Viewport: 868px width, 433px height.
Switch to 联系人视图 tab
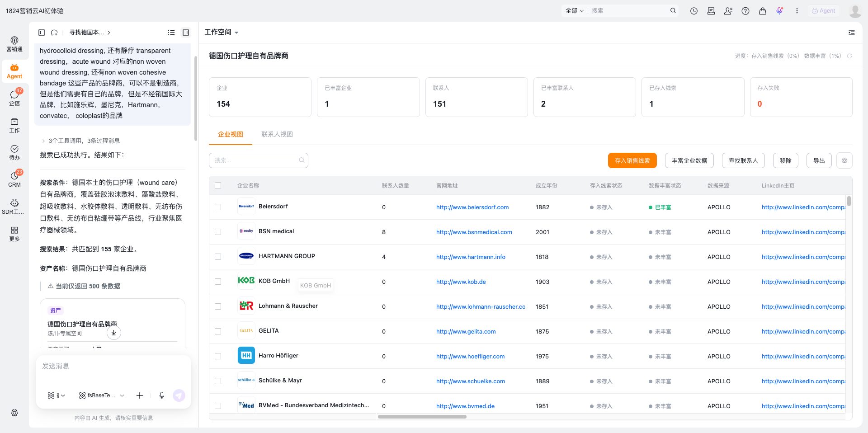point(277,134)
